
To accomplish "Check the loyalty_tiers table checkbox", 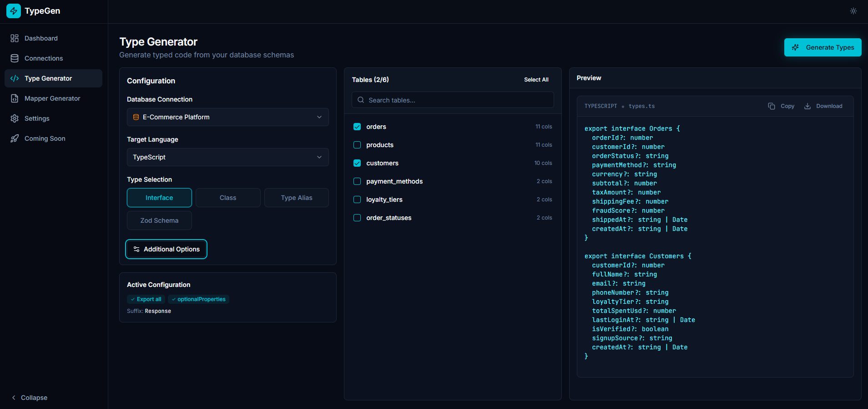I will [357, 199].
